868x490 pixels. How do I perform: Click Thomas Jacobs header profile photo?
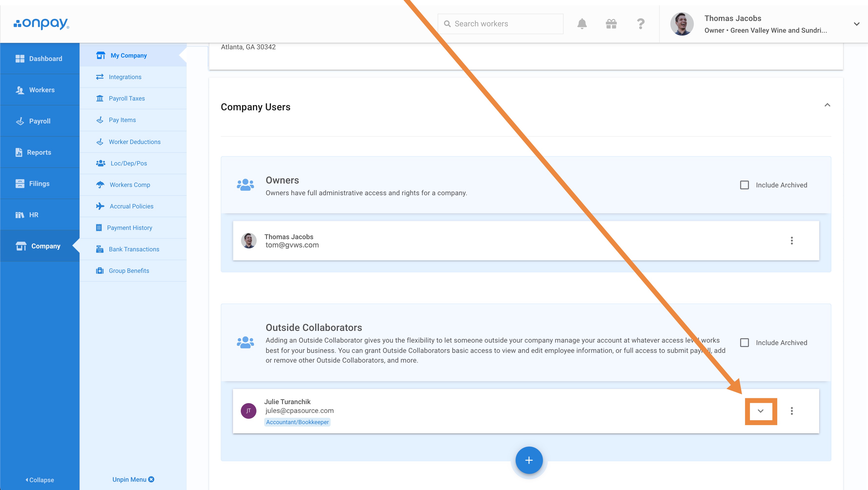[x=682, y=24]
